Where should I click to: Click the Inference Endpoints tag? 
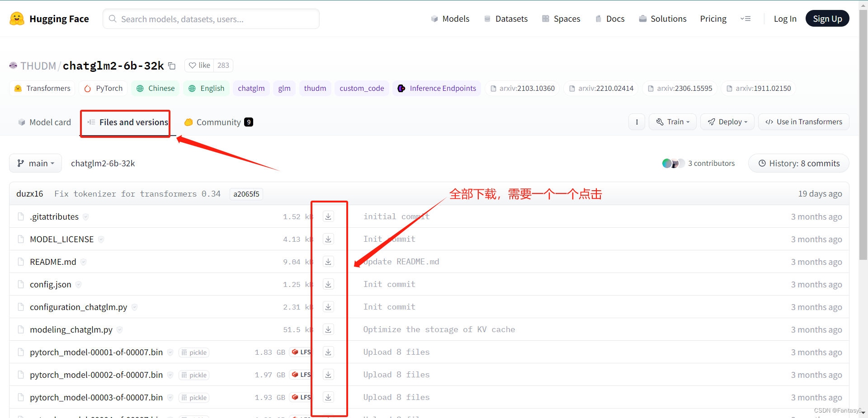click(x=437, y=88)
